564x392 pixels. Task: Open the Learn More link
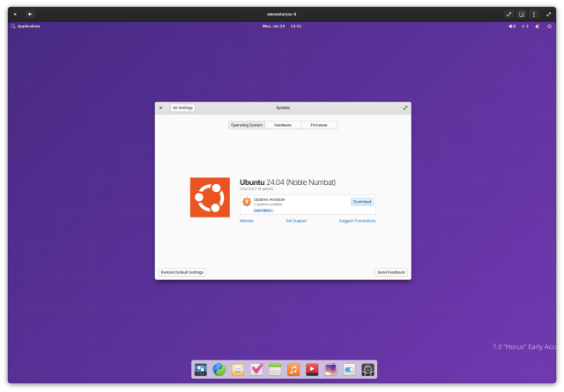[263, 211]
